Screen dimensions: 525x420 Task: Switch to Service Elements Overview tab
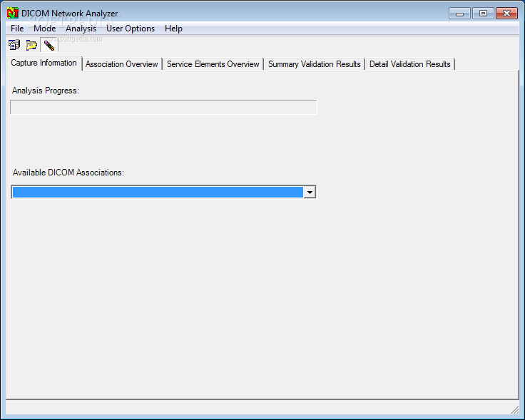pos(213,64)
